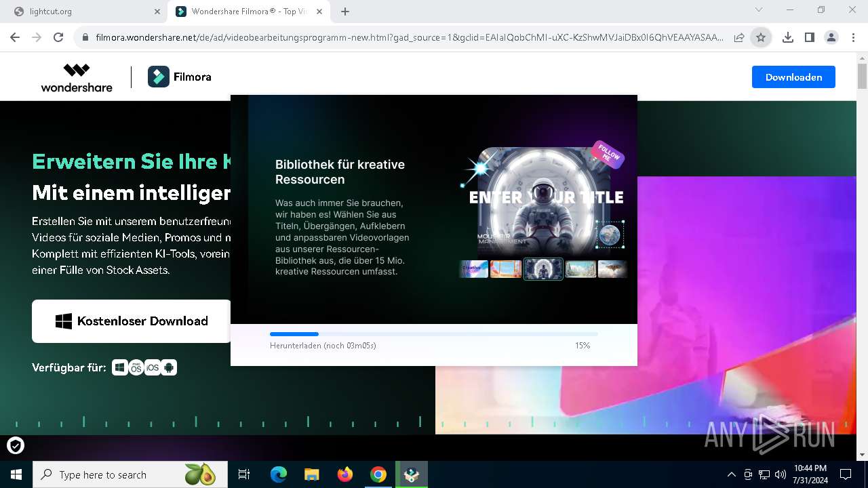The height and width of the screenshot is (488, 868).
Task: Click the 15% progress value
Action: coord(583,346)
